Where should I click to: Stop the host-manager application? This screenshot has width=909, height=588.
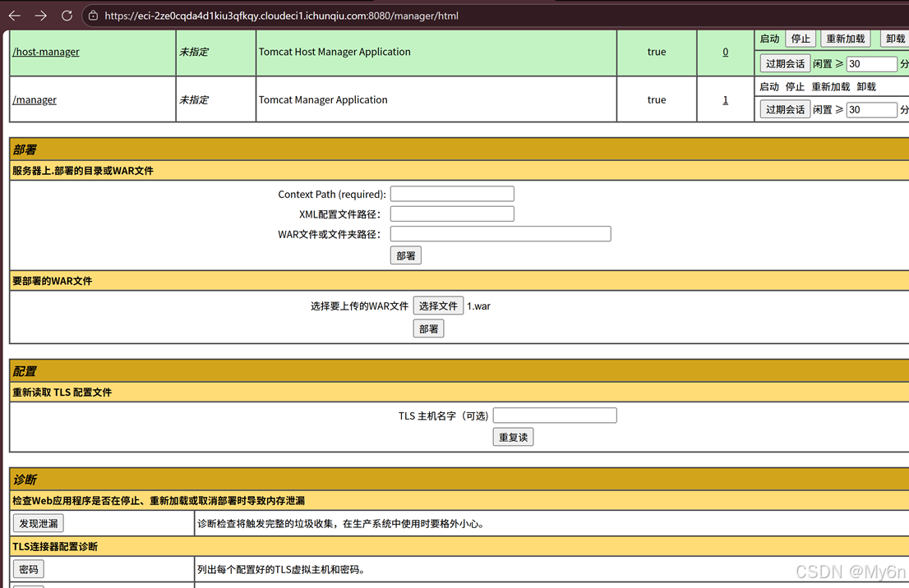[x=801, y=39]
